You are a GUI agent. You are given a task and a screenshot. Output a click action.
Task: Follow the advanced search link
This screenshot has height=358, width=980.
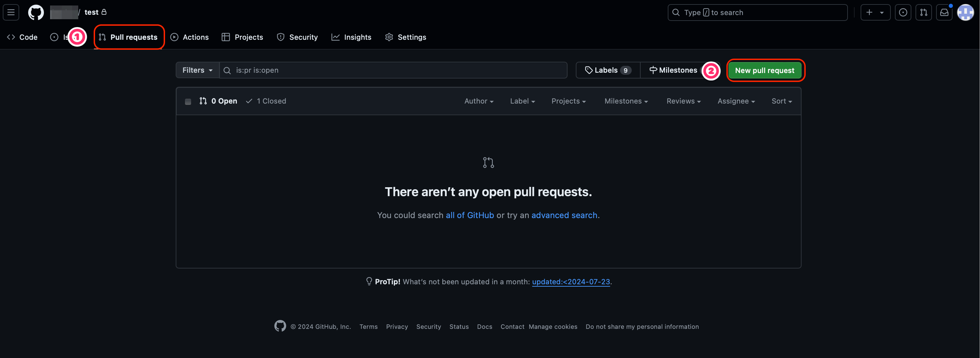pos(564,215)
